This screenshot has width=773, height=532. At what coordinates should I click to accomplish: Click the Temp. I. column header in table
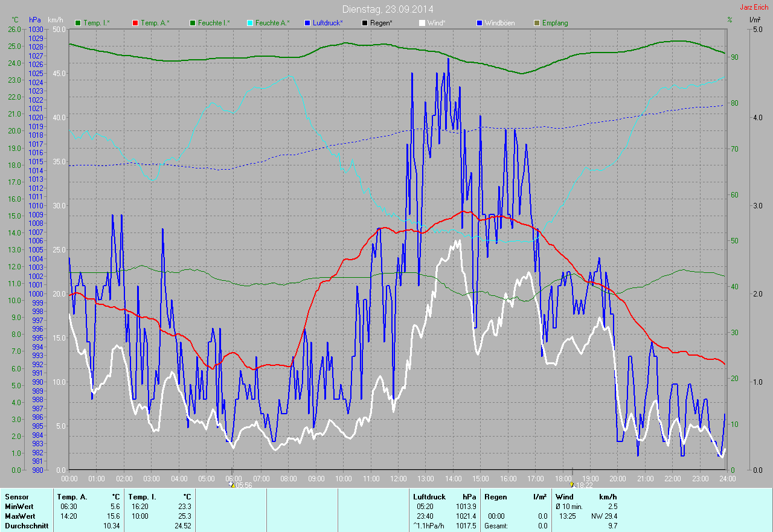tap(141, 496)
